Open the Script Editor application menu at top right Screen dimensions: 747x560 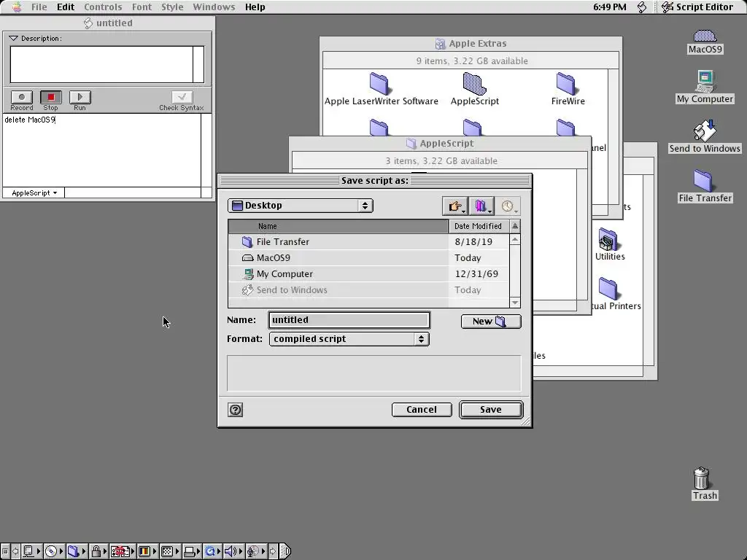tap(697, 7)
